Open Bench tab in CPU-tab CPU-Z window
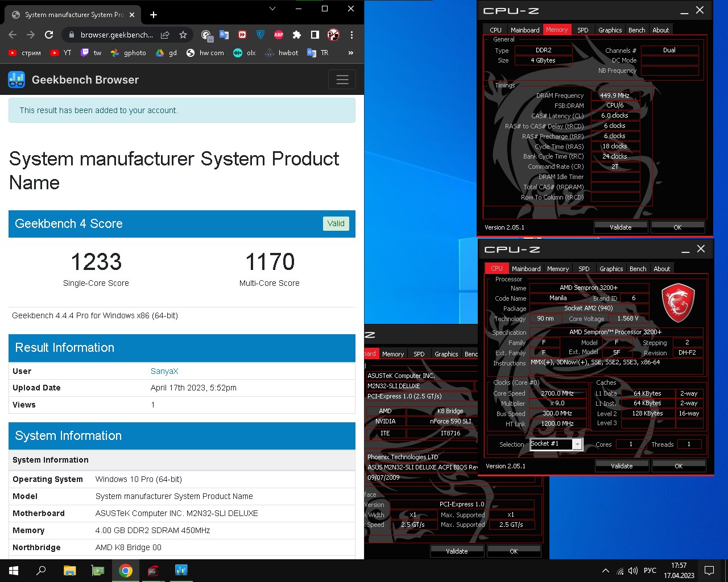 point(638,268)
